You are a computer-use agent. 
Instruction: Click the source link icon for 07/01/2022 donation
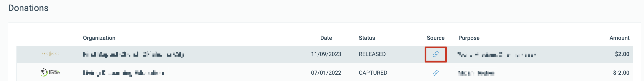[x=435, y=73]
